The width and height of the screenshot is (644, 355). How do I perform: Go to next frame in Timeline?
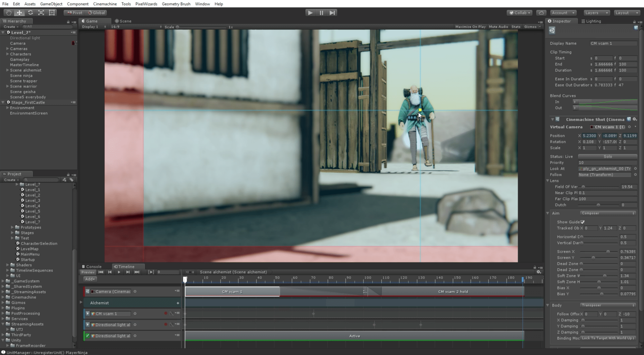click(128, 272)
